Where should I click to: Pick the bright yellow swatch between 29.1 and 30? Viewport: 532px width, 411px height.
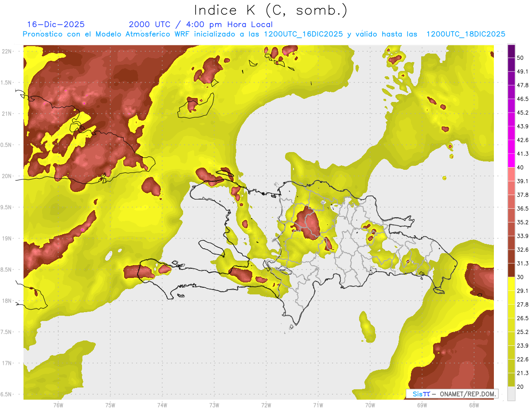pos(511,284)
